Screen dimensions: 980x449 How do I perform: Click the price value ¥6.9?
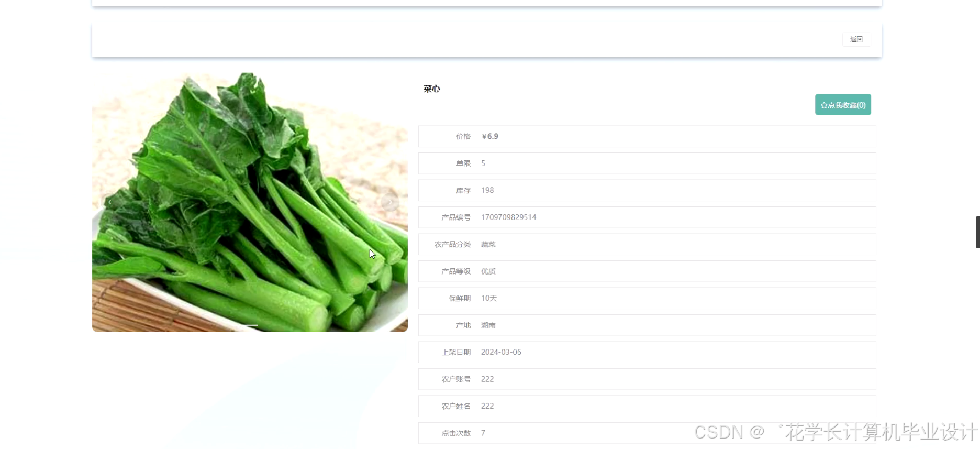tap(490, 136)
